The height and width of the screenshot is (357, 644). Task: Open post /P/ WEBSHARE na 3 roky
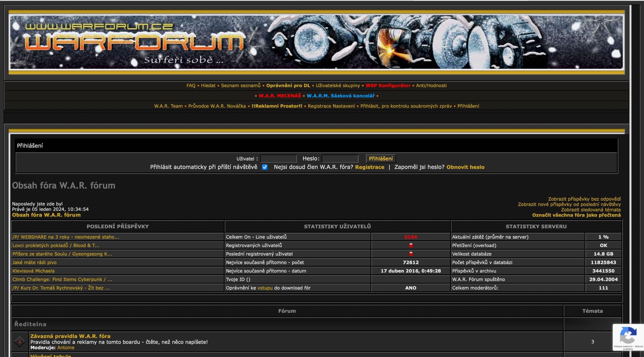(66, 237)
